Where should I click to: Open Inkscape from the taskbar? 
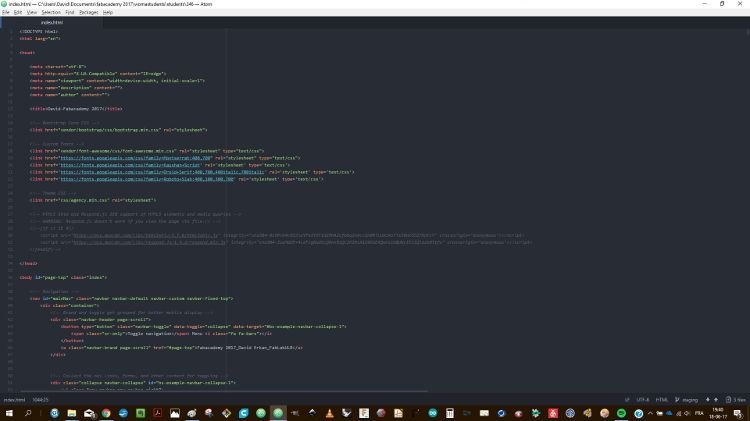[312, 413]
